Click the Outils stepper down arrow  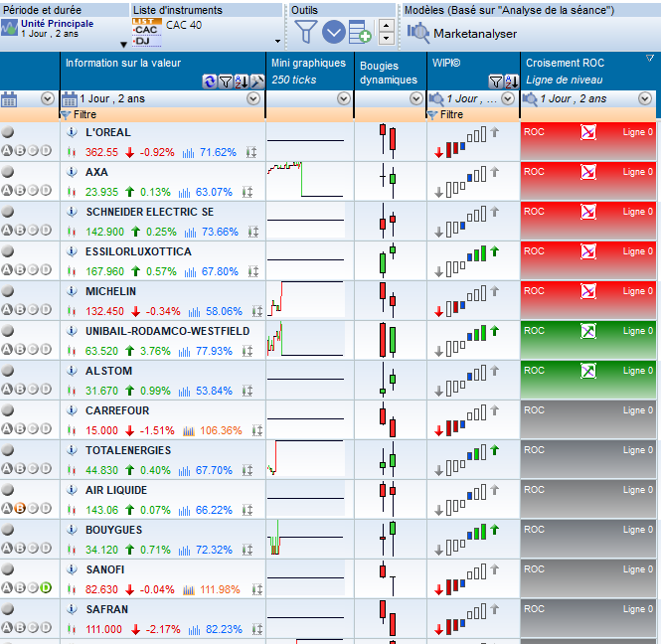click(x=386, y=39)
